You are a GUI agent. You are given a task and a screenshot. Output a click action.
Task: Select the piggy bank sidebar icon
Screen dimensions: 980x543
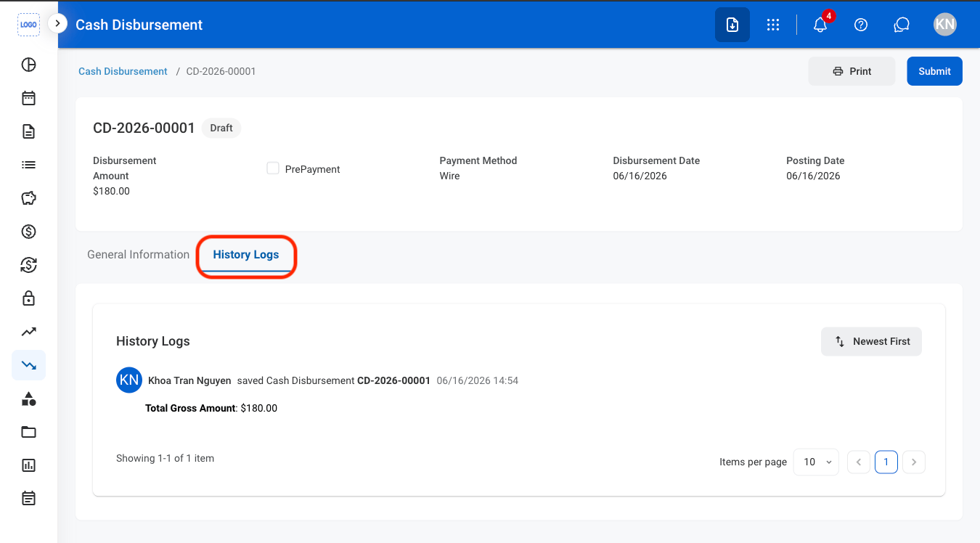[28, 198]
